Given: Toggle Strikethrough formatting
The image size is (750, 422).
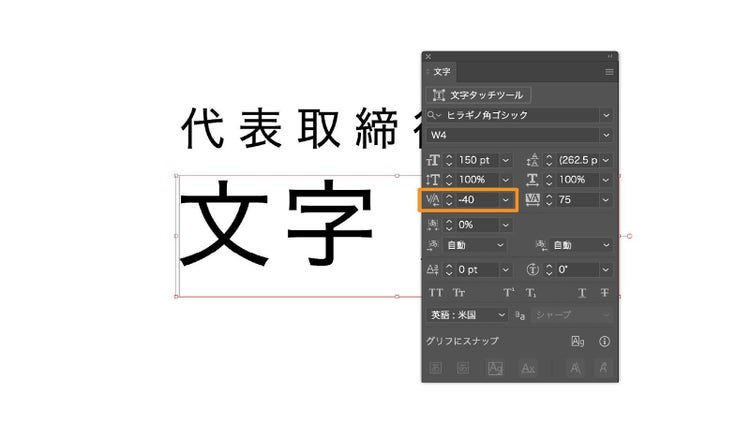Looking at the screenshot, I should coord(605,293).
